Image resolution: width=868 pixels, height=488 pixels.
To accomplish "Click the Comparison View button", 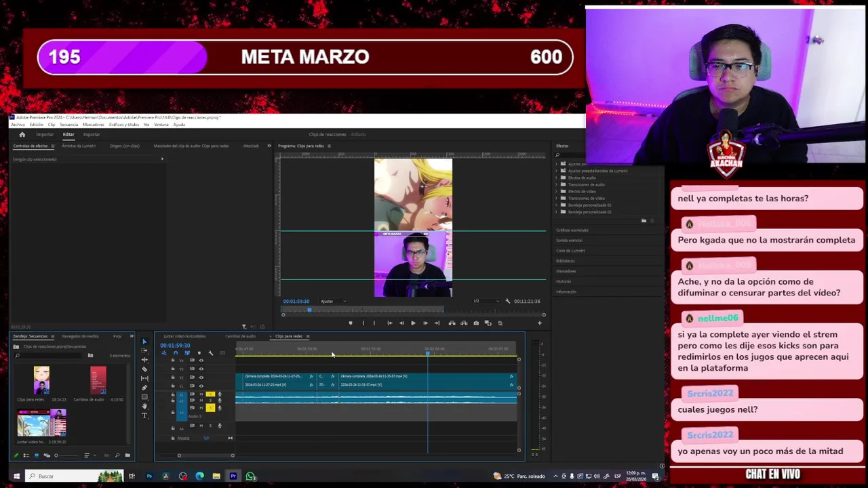I will click(488, 323).
